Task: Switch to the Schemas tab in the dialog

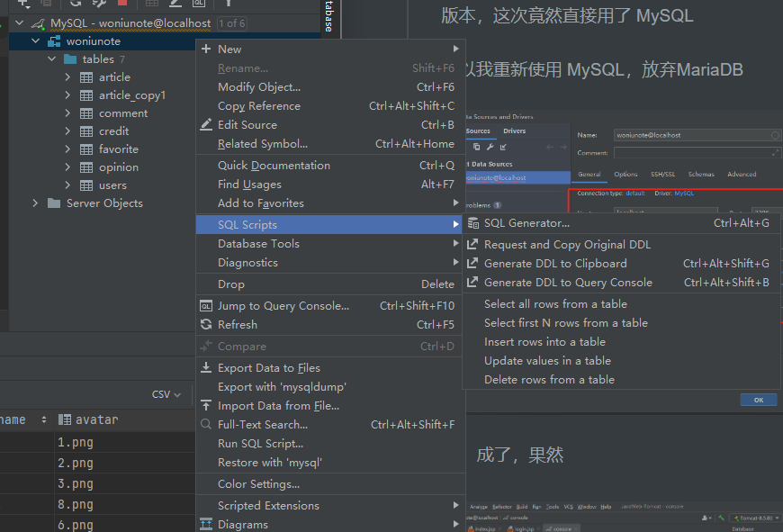Action: coord(701,175)
